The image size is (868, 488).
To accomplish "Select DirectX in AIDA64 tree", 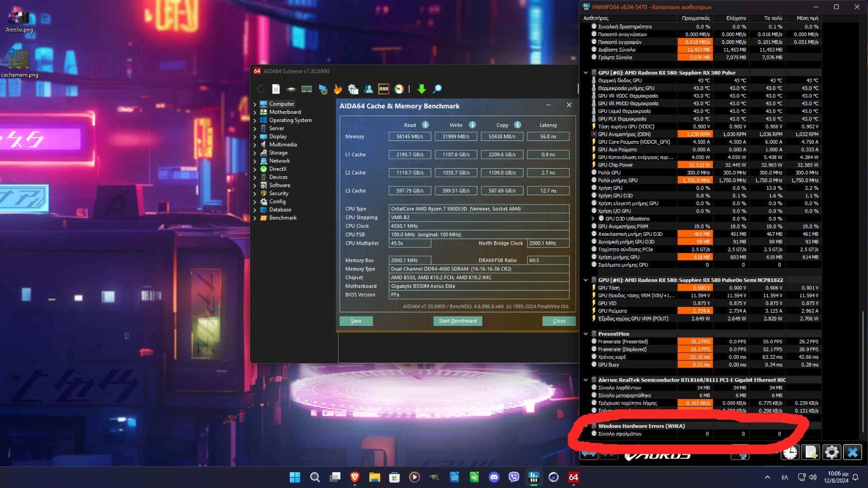I will [x=278, y=169].
